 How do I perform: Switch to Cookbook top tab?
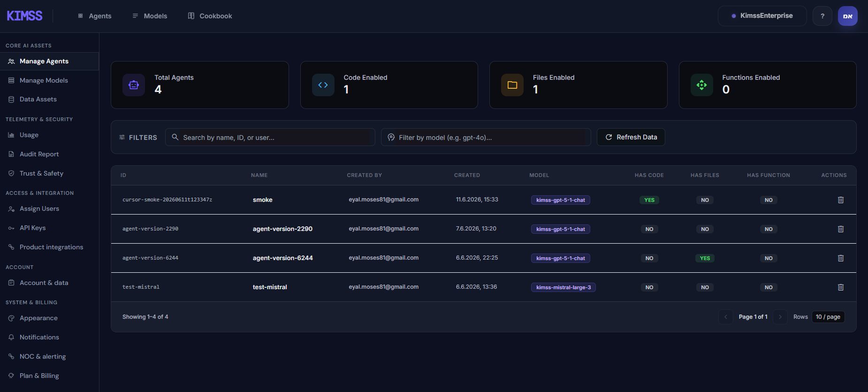pyautogui.click(x=210, y=16)
